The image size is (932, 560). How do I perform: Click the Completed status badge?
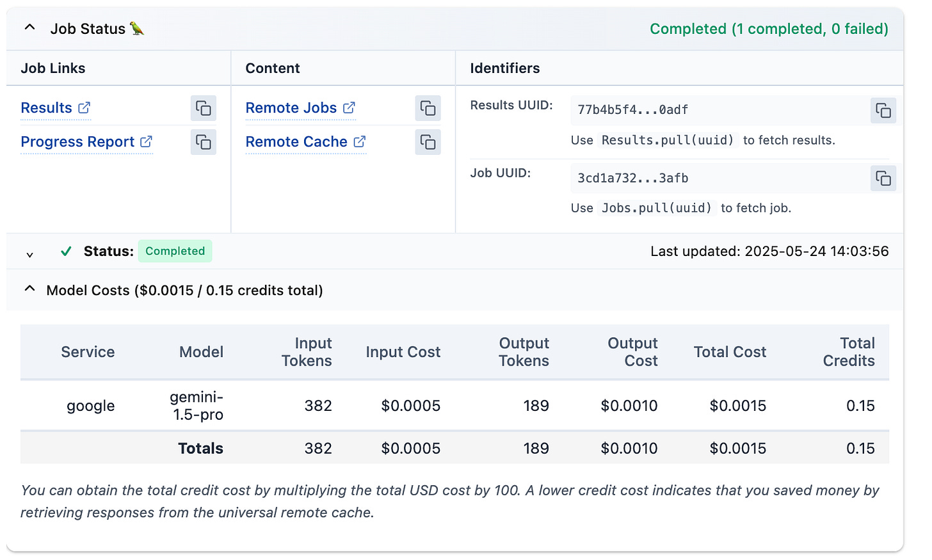tap(175, 252)
